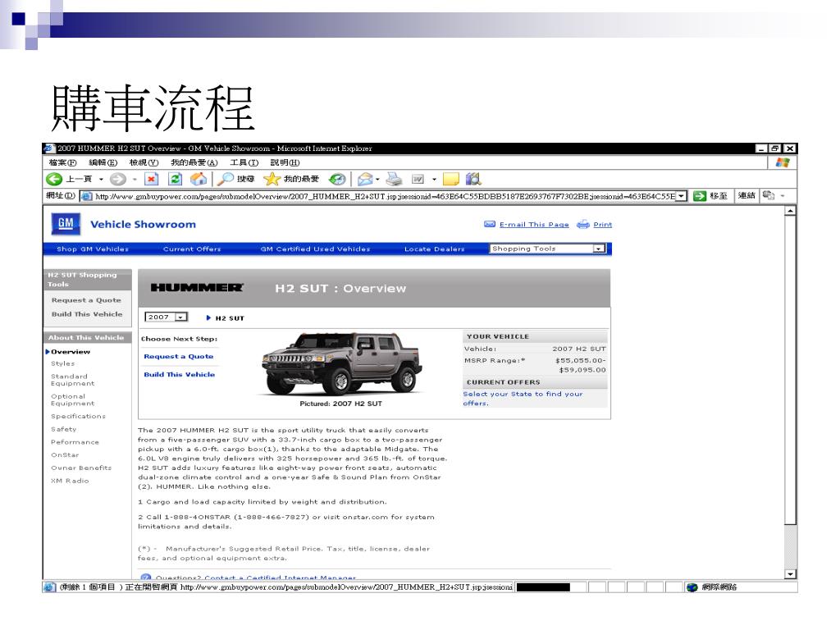Click the vertical scrollbar down arrow

click(x=790, y=574)
